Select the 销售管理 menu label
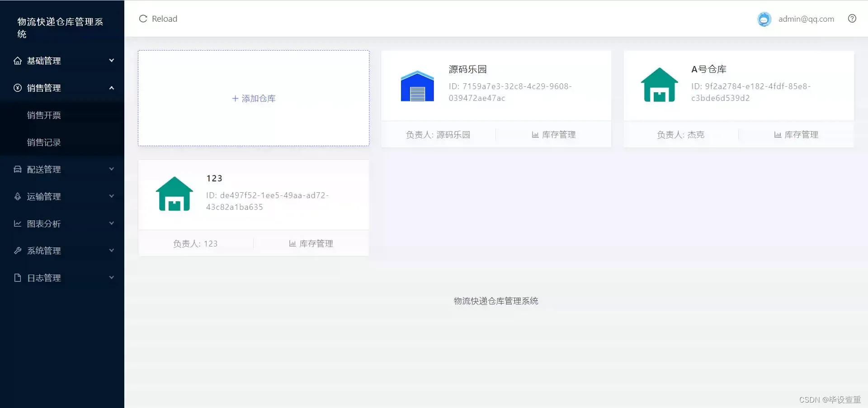868x408 pixels. coord(44,88)
